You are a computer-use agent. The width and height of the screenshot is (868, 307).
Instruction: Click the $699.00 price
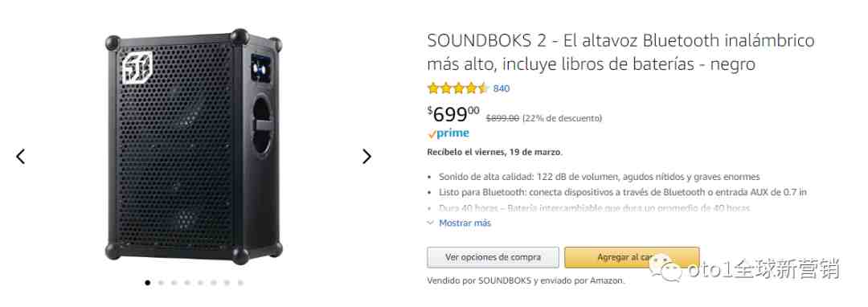pos(453,114)
